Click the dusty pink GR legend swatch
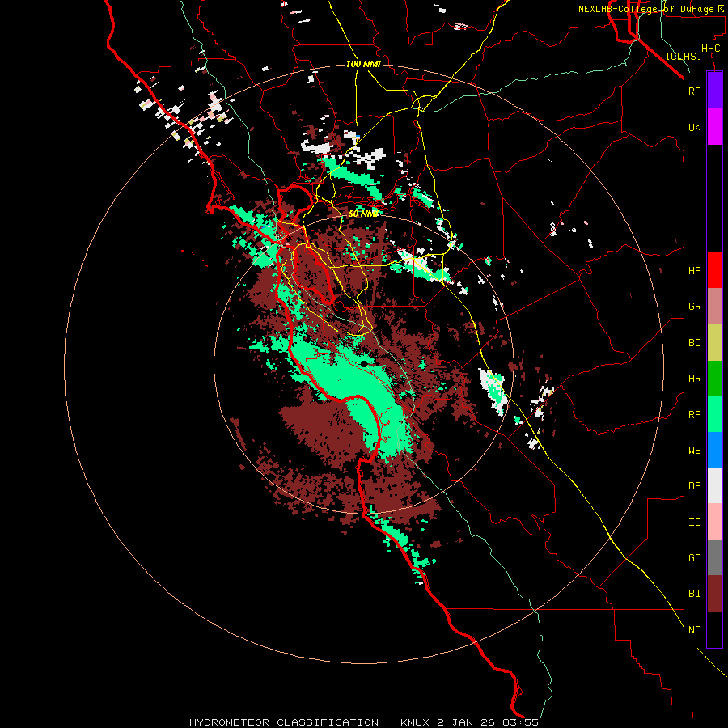This screenshot has height=728, width=728. 714,307
